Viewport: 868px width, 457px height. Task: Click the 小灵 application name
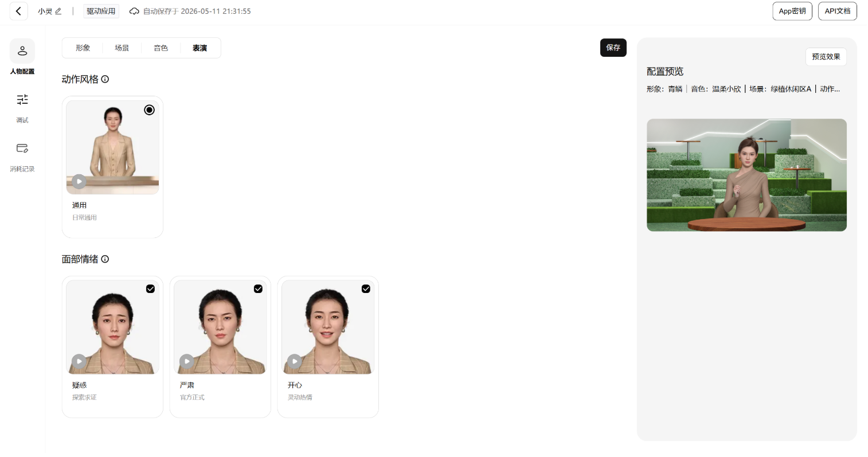45,11
